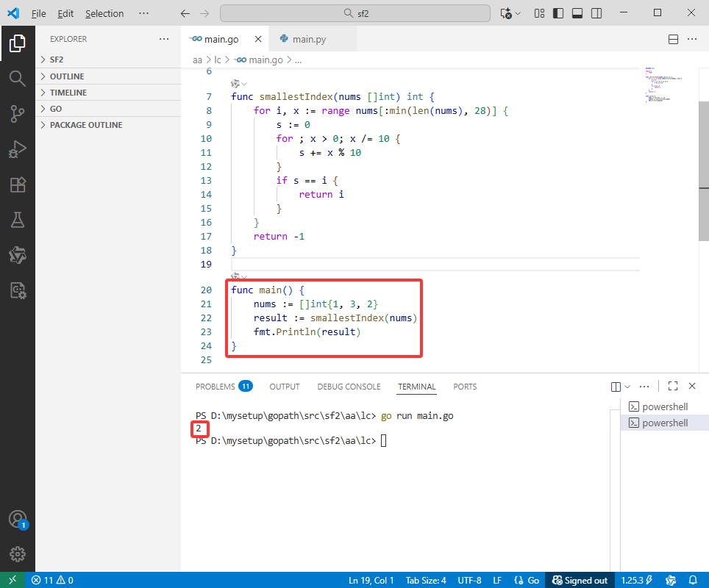The width and height of the screenshot is (709, 588).
Task: Click UTF-8 encoding indicator
Action: click(x=469, y=581)
